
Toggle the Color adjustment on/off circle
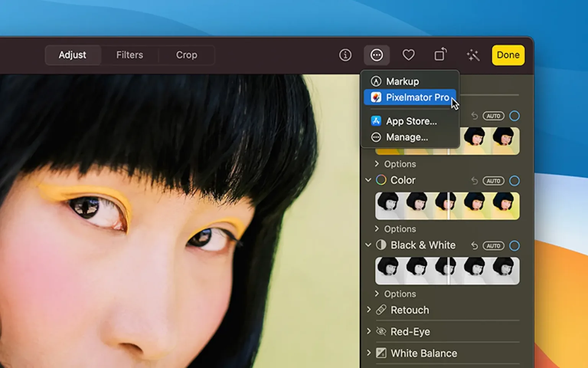point(514,181)
